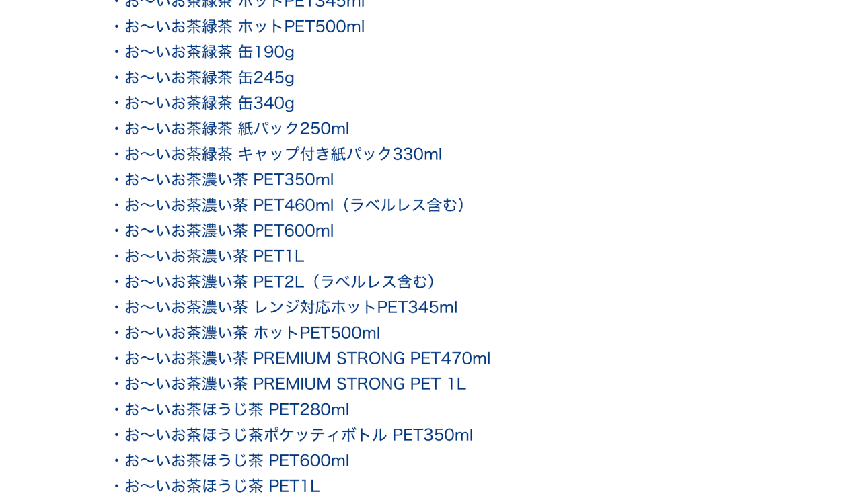Select the 濃い茶 PET1L entry
Image resolution: width=861 pixels, height=504 pixels.
[x=214, y=257]
